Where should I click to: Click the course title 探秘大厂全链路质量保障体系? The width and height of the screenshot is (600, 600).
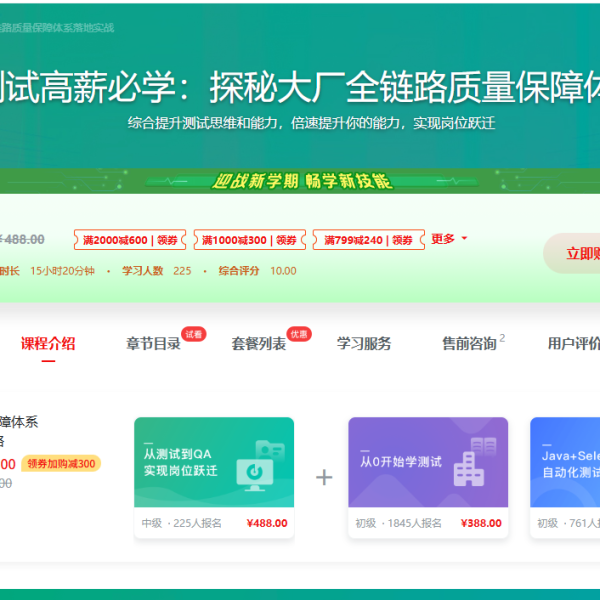pos(404,87)
